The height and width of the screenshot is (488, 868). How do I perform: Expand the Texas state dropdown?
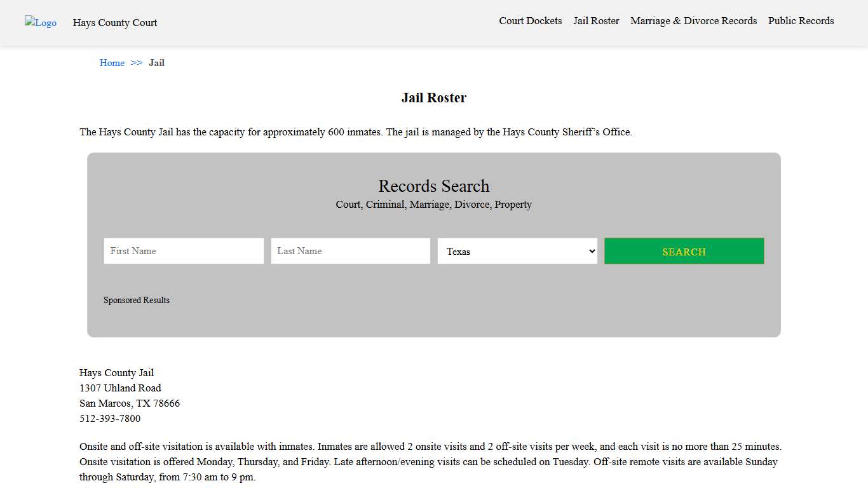517,251
